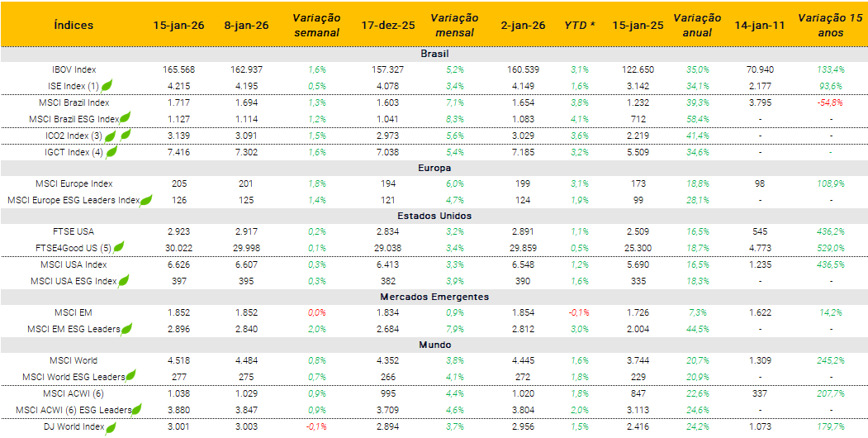Select the MSCI ACWI ESG Leaders leaf icon
Viewport: 868px width, 438px height.
click(x=137, y=409)
